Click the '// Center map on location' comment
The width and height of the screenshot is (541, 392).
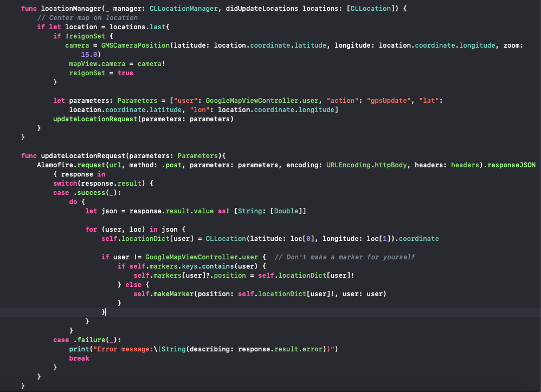click(x=87, y=17)
